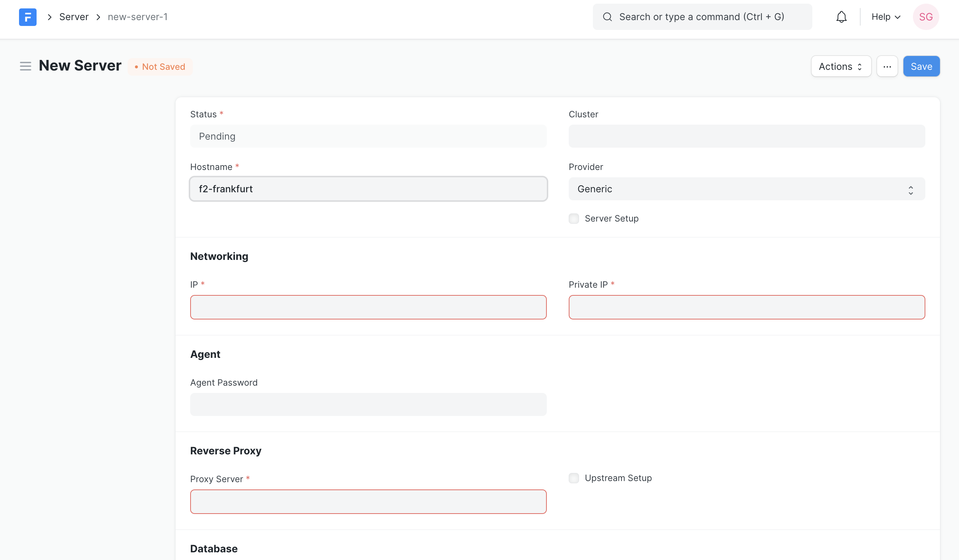Image resolution: width=959 pixels, height=560 pixels.
Task: Click the Server breadcrumb menu item
Action: (74, 16)
